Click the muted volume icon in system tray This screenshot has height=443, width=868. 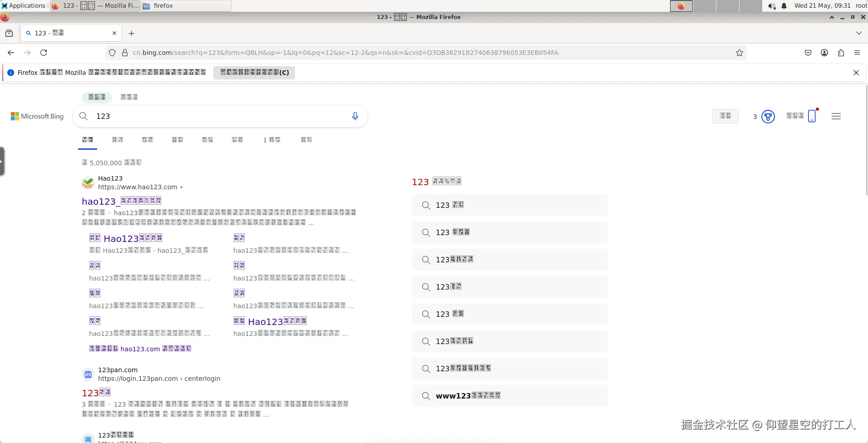pyautogui.click(x=772, y=6)
